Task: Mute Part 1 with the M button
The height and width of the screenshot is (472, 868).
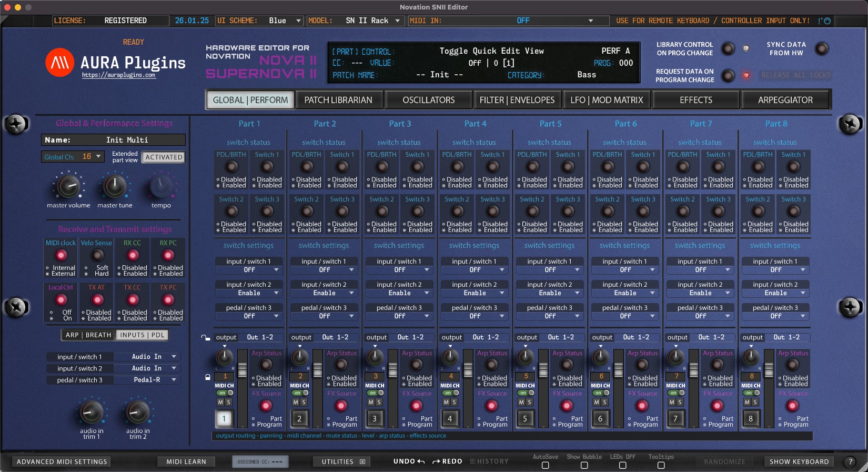Action: click(x=220, y=402)
